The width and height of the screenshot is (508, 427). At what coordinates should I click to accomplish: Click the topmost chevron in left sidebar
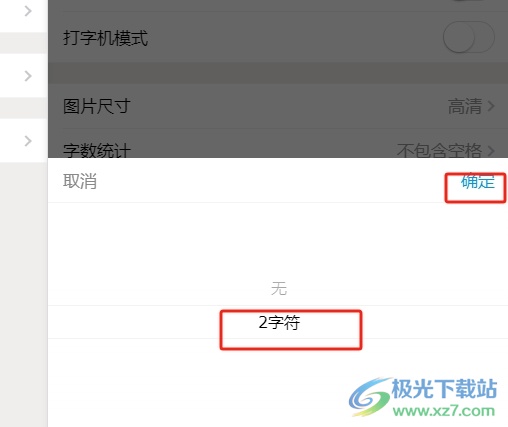coord(28,11)
